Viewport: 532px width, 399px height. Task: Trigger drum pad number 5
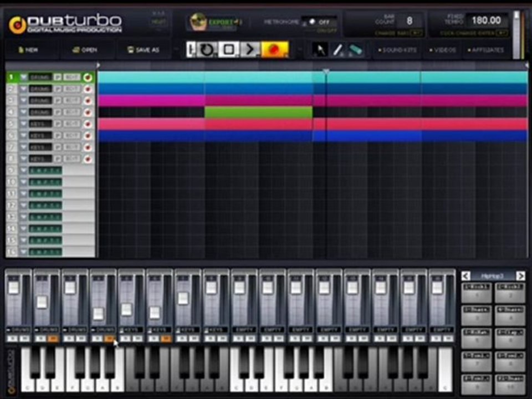pyautogui.click(x=477, y=338)
